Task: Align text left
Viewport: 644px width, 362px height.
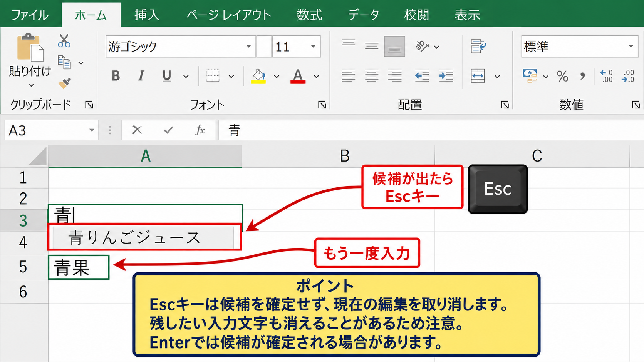Action: point(348,76)
